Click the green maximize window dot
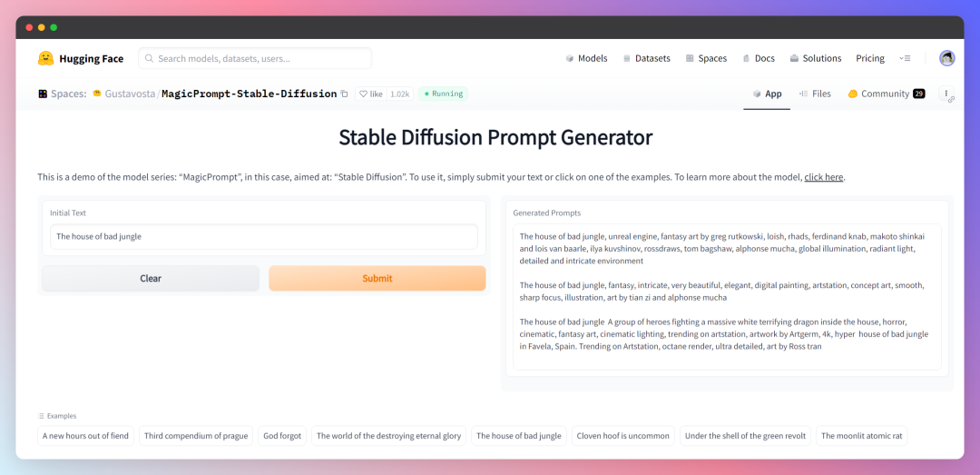 point(54,27)
